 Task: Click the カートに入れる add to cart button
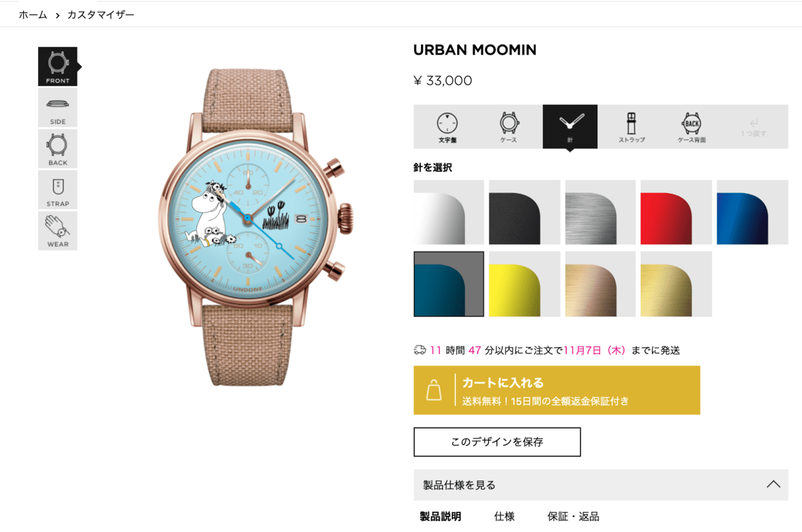[x=557, y=390]
